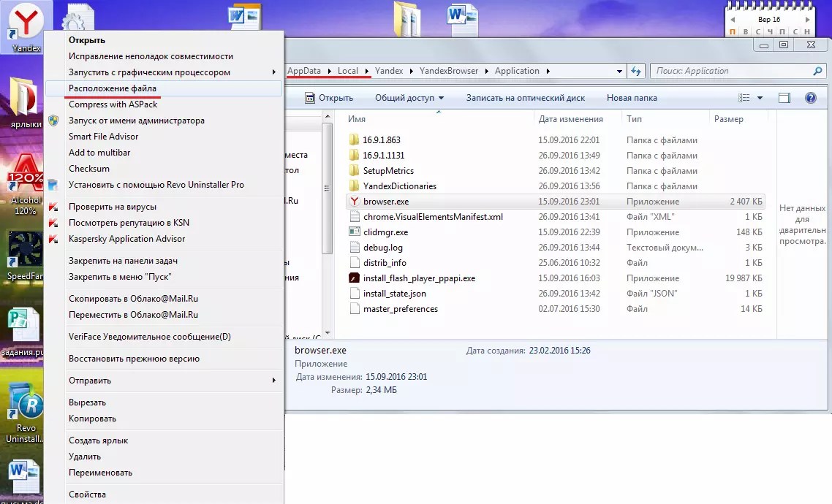Click the 'Новая папка' button
The width and height of the screenshot is (832, 504).
point(632,98)
